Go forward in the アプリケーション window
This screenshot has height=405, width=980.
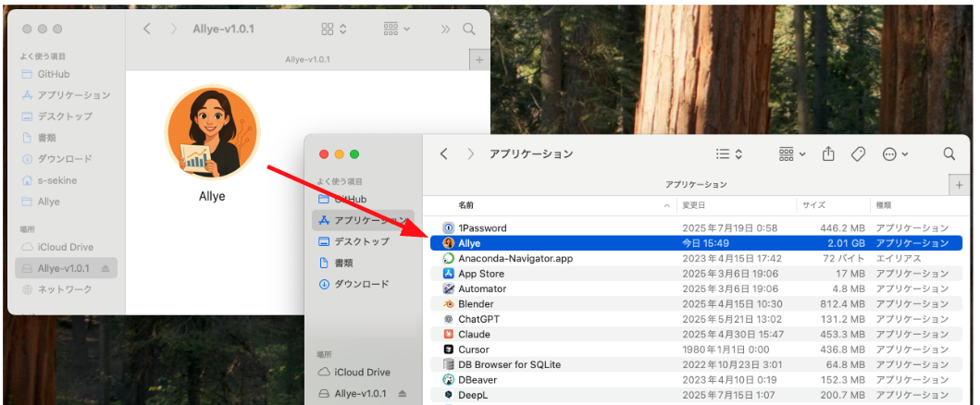[471, 153]
